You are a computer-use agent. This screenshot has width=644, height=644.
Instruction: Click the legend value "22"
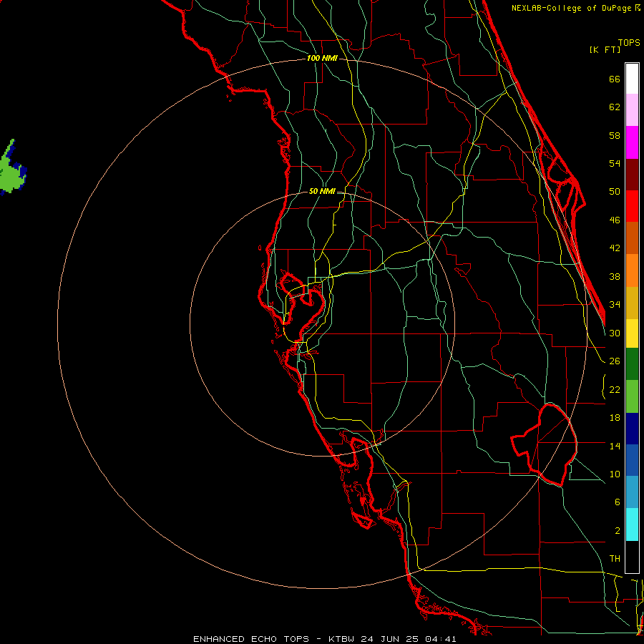pos(615,389)
